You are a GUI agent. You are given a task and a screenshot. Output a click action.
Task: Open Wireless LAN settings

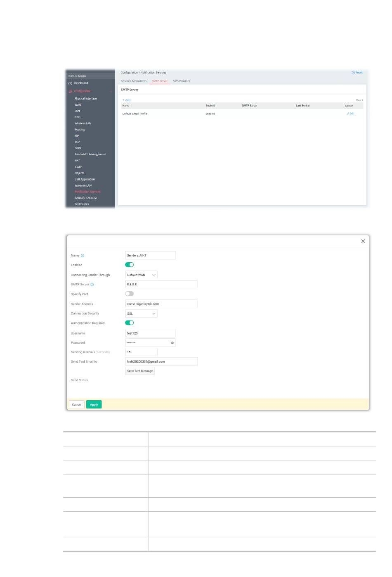(83, 123)
